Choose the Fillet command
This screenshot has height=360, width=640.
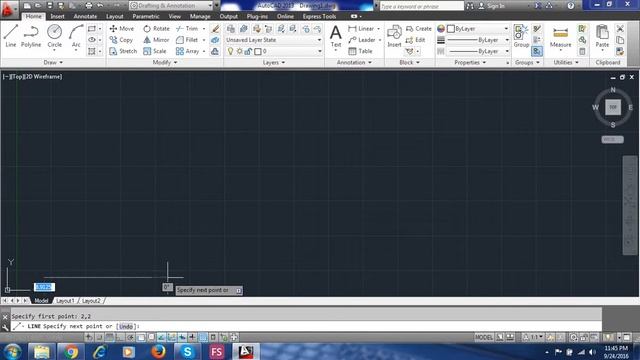tap(187, 40)
